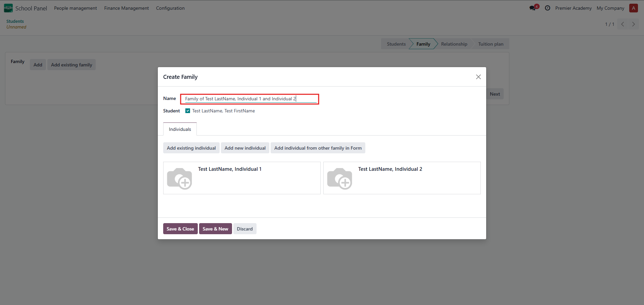Screen dimensions: 644x305
Task: Go to previous record arrow
Action: pos(623,24)
